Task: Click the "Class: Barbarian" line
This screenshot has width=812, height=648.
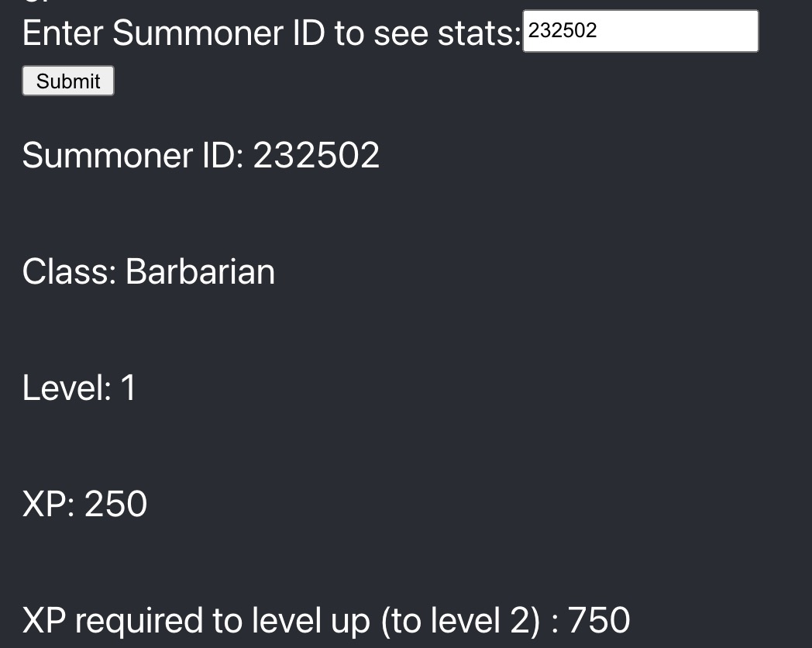Action: pos(149,271)
